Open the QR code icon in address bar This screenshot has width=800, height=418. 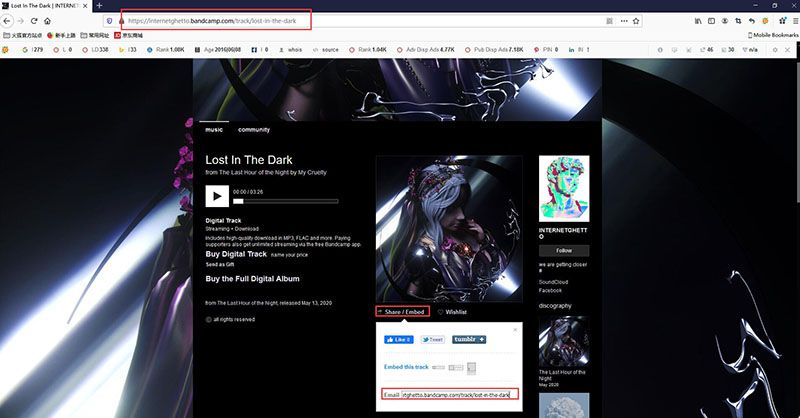(609, 21)
